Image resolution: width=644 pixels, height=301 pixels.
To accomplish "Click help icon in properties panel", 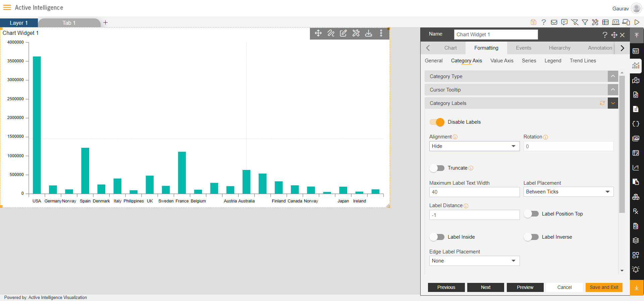I will pyautogui.click(x=605, y=35).
